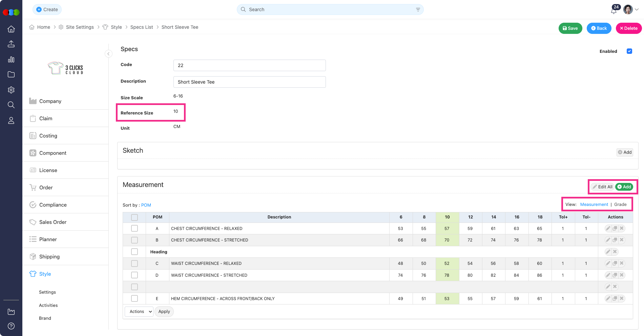
Task: Select checkbox for POM row C
Action: click(x=134, y=264)
